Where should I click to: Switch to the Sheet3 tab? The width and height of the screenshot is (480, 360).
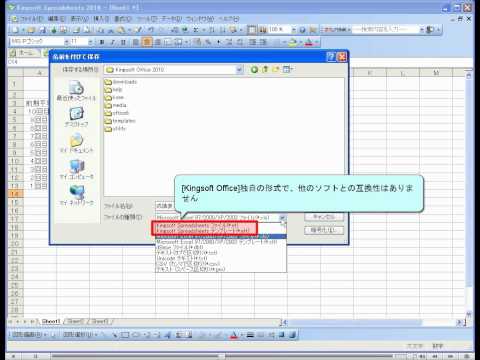click(100, 322)
